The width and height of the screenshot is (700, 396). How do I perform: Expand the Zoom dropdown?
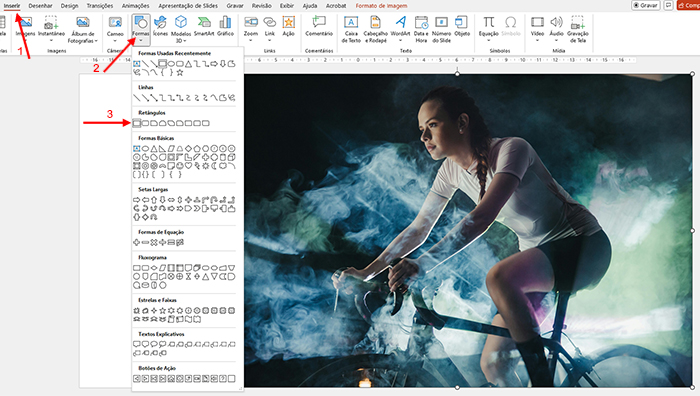point(250,41)
